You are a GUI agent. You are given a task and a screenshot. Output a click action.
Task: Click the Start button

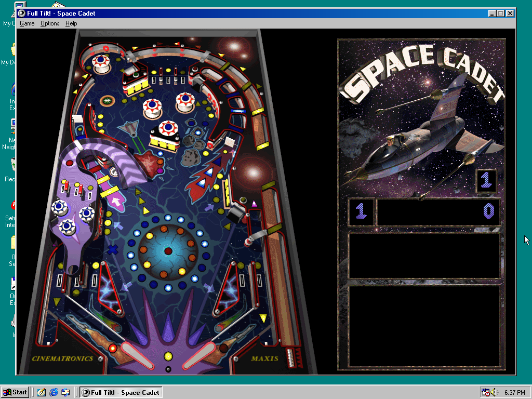pyautogui.click(x=15, y=392)
